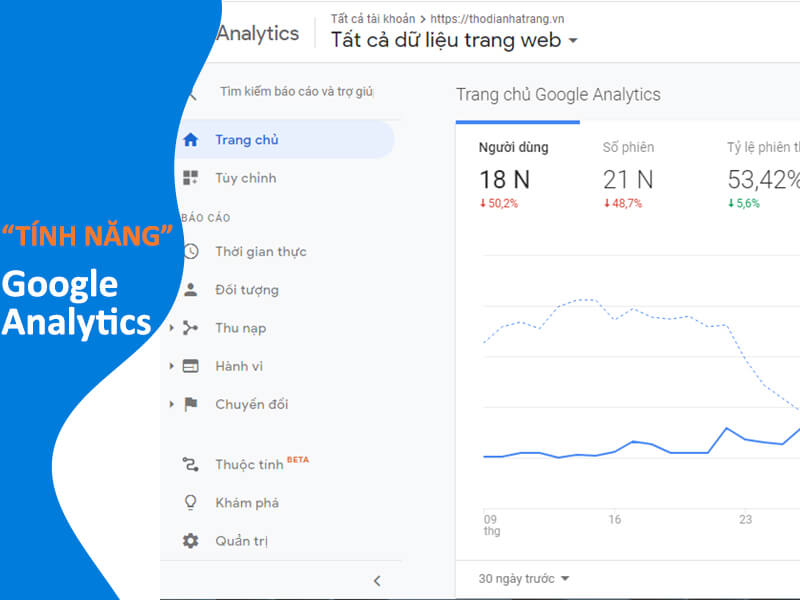The image size is (800, 600).
Task: Click Tất cả tài khoản breadcrumb link
Action: (x=372, y=19)
